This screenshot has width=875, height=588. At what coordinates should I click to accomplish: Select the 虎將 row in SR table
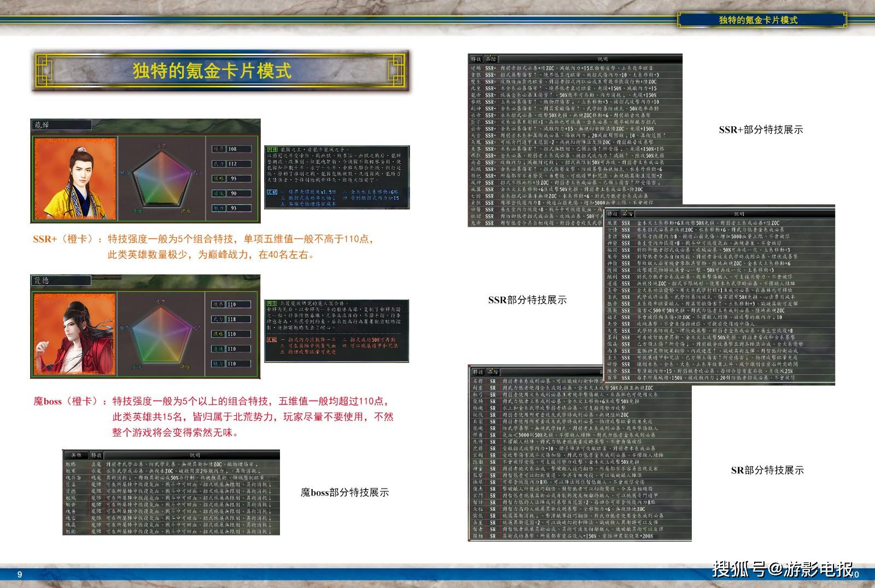580,448
